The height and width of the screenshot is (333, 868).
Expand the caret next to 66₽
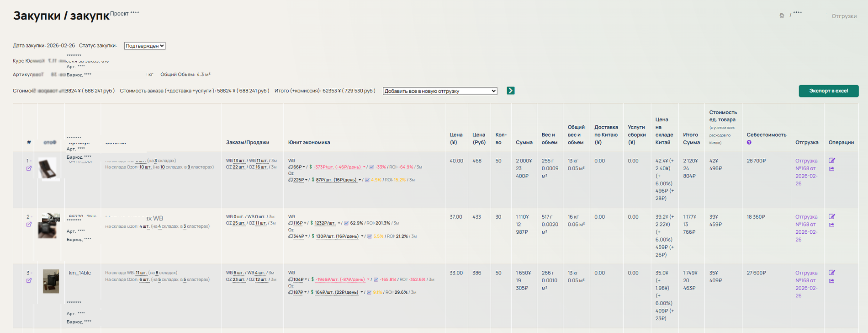(304, 167)
